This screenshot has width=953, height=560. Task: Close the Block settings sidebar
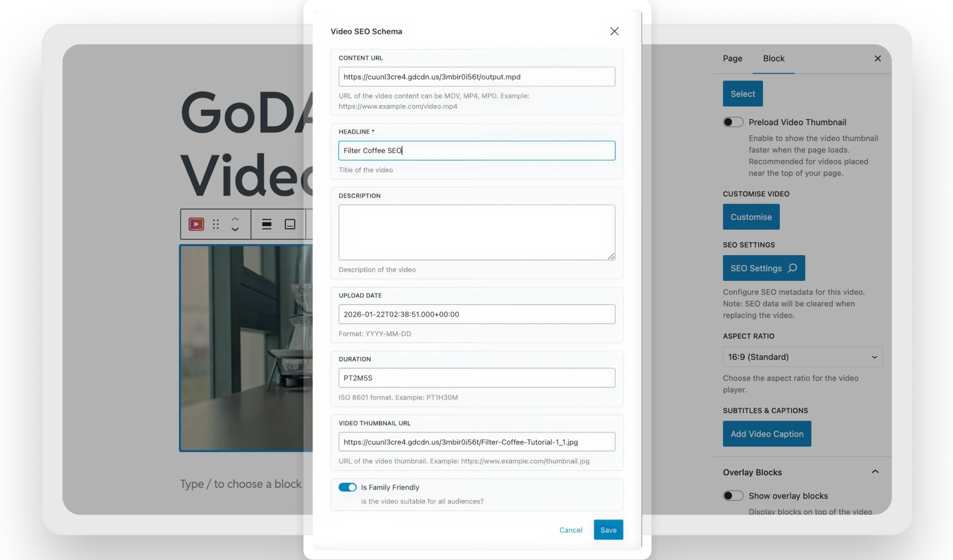click(878, 58)
